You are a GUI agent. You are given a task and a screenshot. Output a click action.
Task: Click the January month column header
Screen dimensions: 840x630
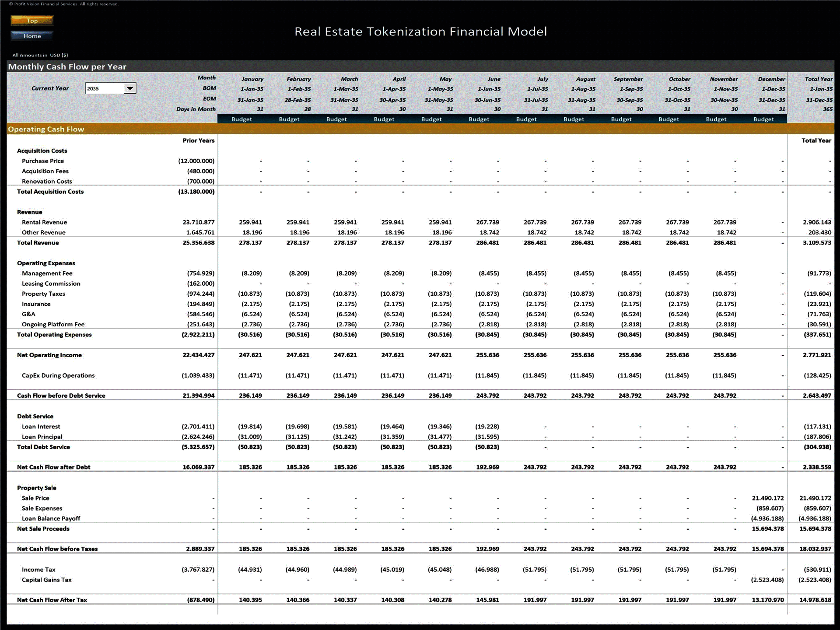pyautogui.click(x=252, y=79)
